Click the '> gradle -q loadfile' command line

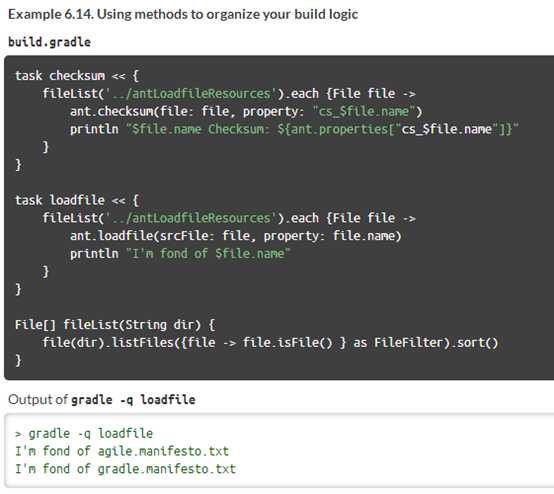(x=84, y=433)
